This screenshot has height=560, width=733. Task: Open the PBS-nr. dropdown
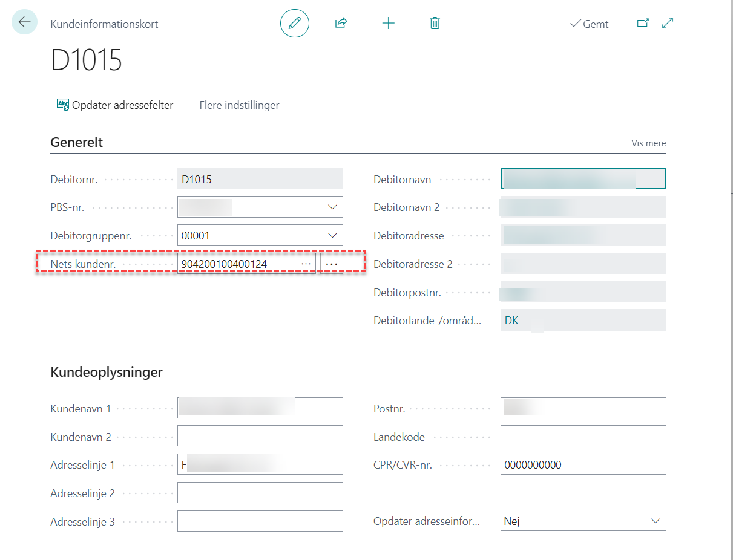coord(332,207)
